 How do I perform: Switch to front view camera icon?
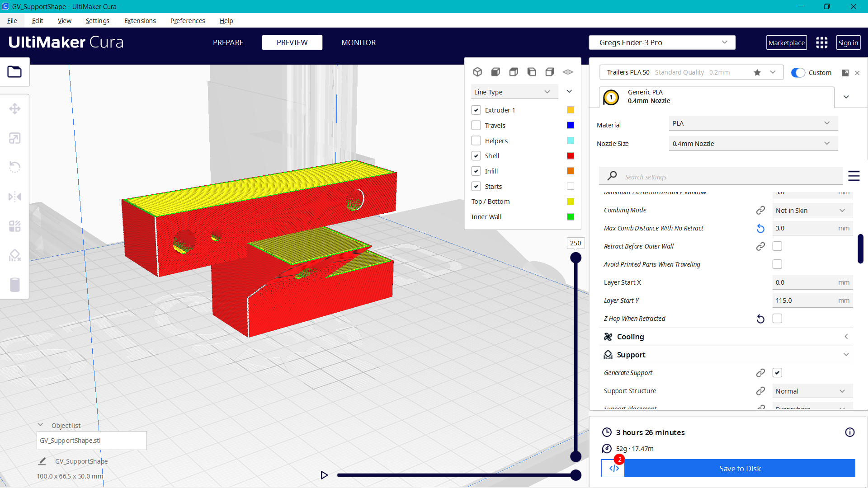[x=495, y=72]
